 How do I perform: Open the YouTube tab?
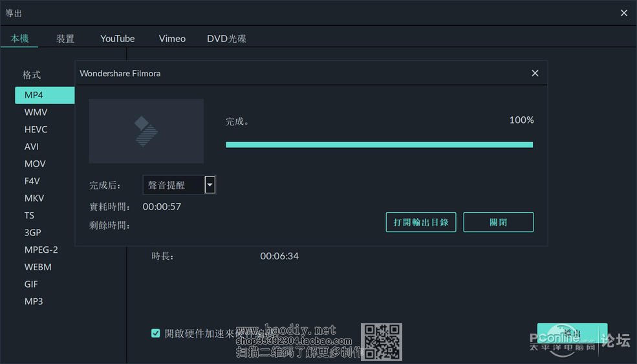(x=118, y=38)
